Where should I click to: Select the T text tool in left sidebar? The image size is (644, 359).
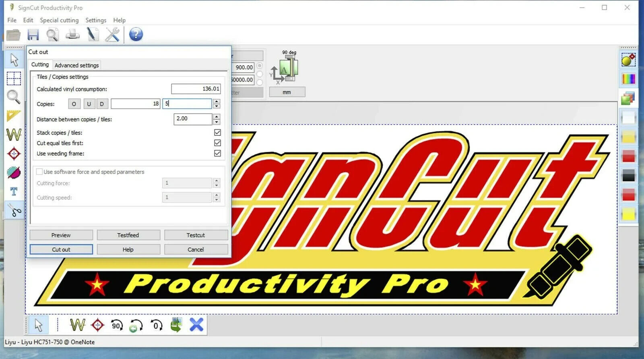pyautogui.click(x=14, y=191)
